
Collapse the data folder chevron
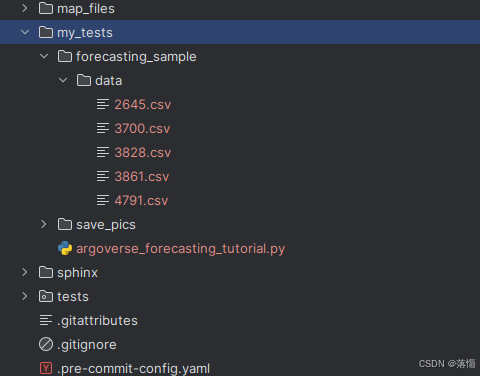click(x=63, y=80)
